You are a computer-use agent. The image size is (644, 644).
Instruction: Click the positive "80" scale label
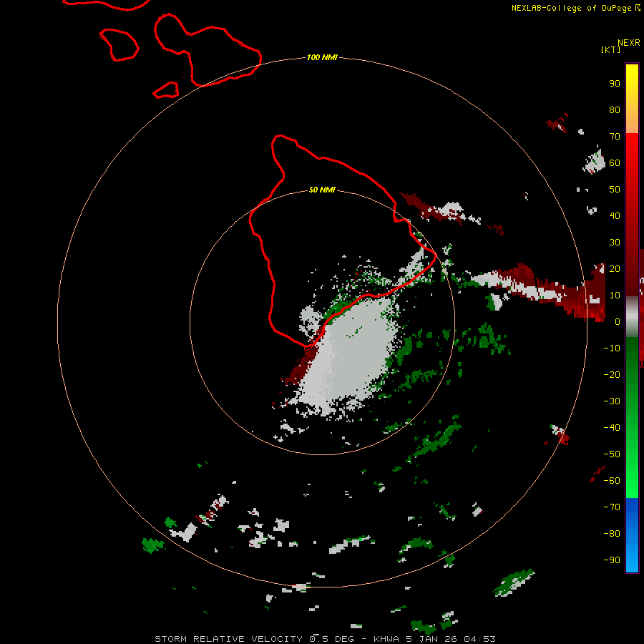point(615,109)
